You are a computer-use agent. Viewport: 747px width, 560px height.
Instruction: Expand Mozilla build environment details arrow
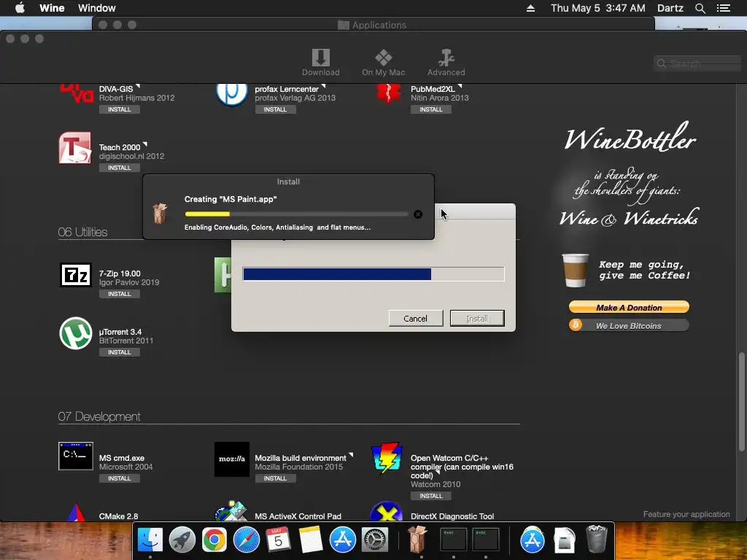tap(351, 455)
